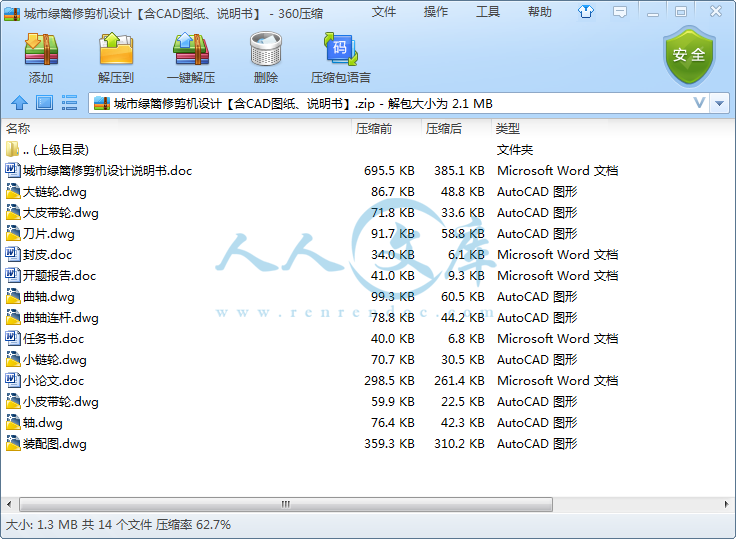The width and height of the screenshot is (736, 539).
Task: Select the AutoCAD icon of 大链轮.dwg
Action: click(13, 191)
